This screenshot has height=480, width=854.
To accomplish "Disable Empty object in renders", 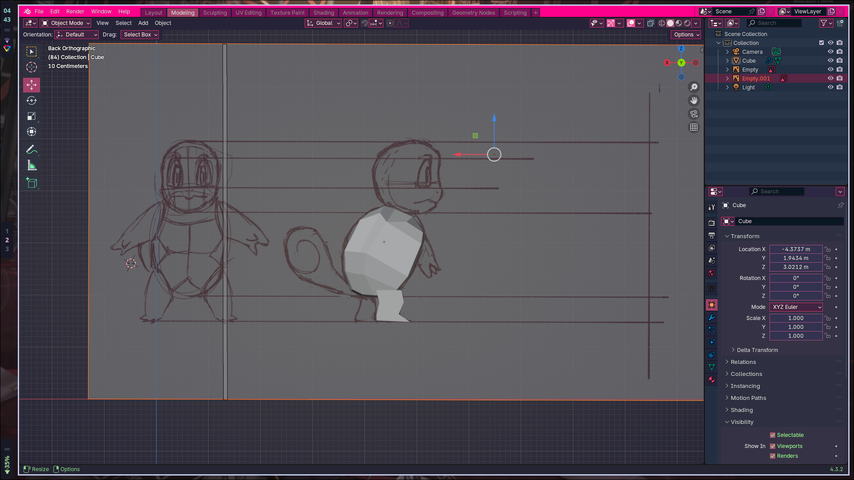I will pos(840,69).
